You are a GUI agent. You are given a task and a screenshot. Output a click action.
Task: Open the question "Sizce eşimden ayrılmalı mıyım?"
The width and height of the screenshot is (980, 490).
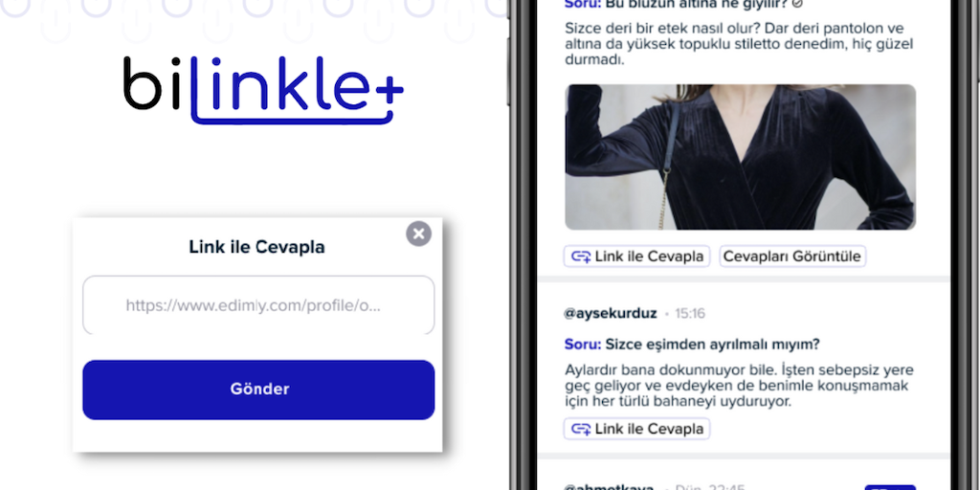712,345
